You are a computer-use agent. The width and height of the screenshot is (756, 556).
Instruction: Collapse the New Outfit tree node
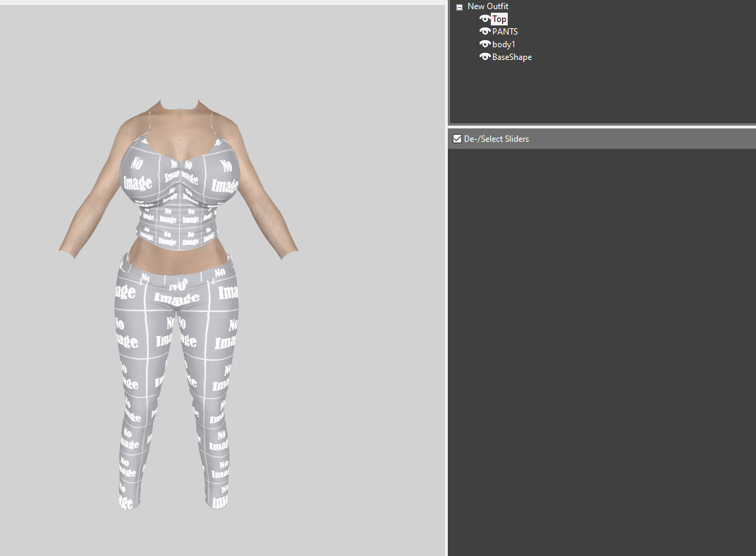pyautogui.click(x=459, y=7)
